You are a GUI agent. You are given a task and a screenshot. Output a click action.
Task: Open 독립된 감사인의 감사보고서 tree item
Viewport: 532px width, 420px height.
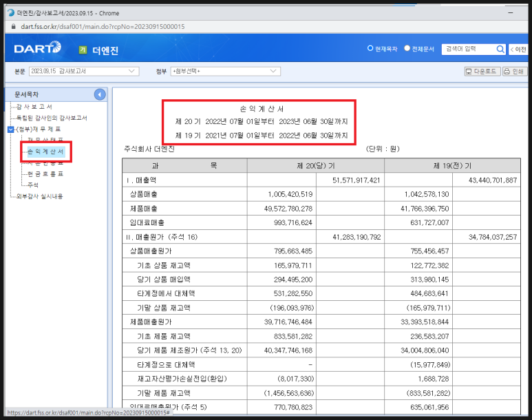tap(52, 118)
